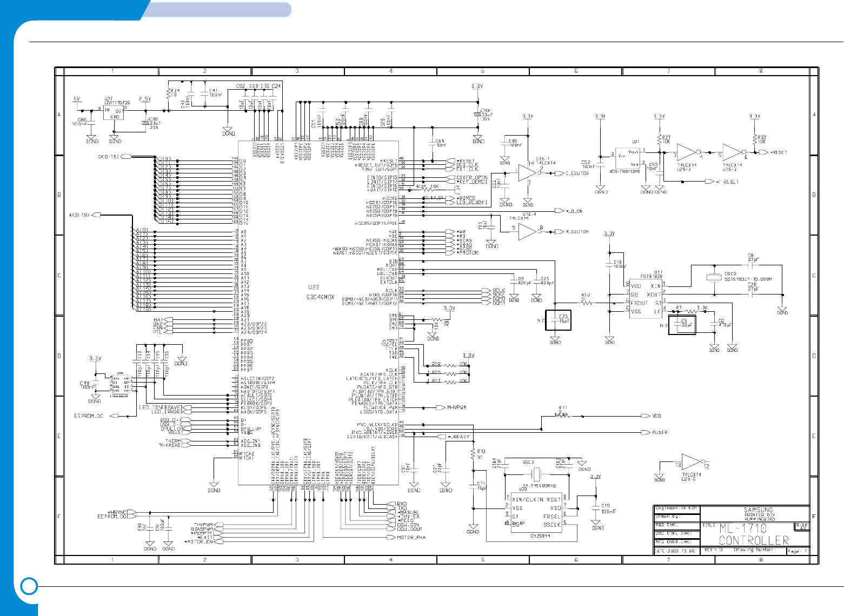Click the THVREAD signal label
844x616 pixels.
point(170,445)
